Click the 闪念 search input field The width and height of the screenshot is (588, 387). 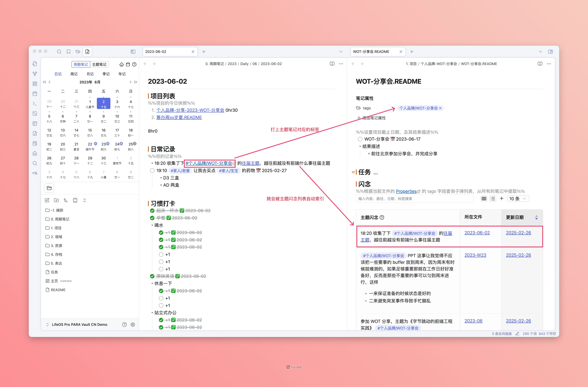click(415, 199)
